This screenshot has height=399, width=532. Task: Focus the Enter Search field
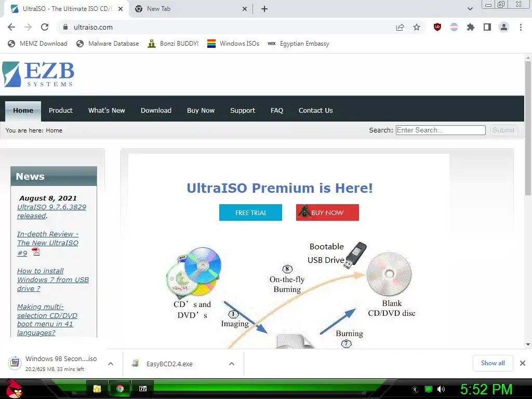point(441,130)
